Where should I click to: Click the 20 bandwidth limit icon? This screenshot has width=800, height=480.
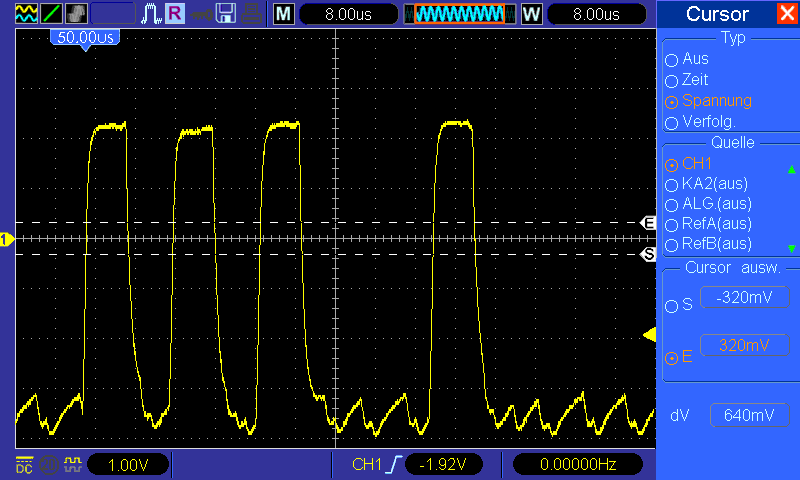(49, 465)
